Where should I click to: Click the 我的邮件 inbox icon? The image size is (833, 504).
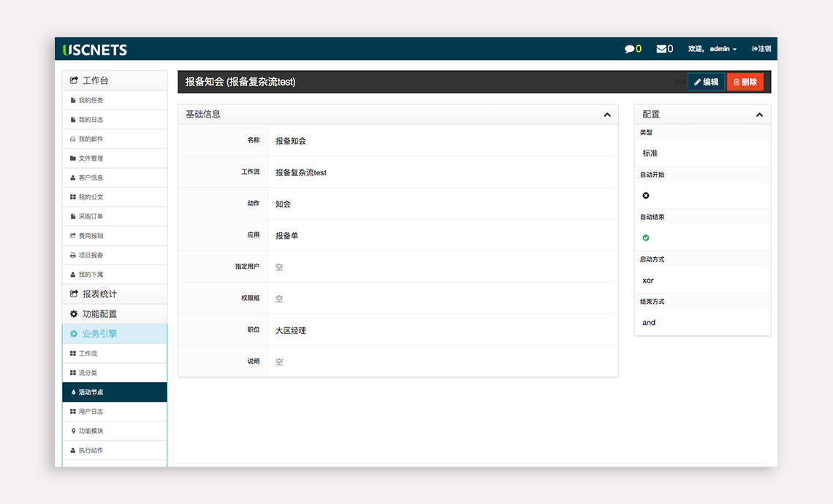coord(73,139)
